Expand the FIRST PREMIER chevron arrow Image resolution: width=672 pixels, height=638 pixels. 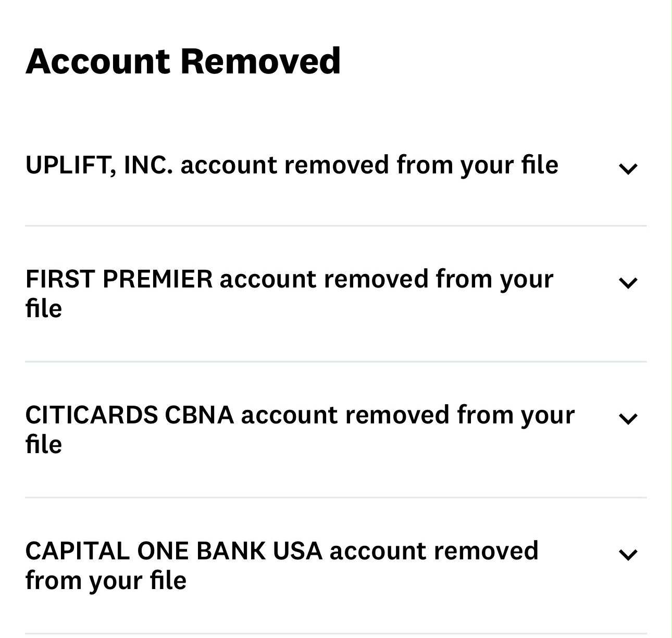point(628,282)
